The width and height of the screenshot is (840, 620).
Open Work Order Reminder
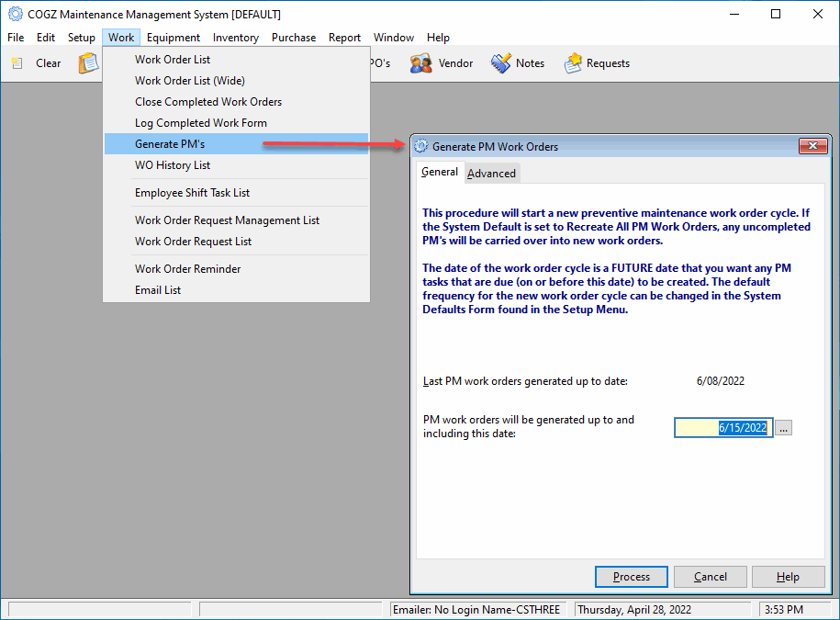(236, 269)
